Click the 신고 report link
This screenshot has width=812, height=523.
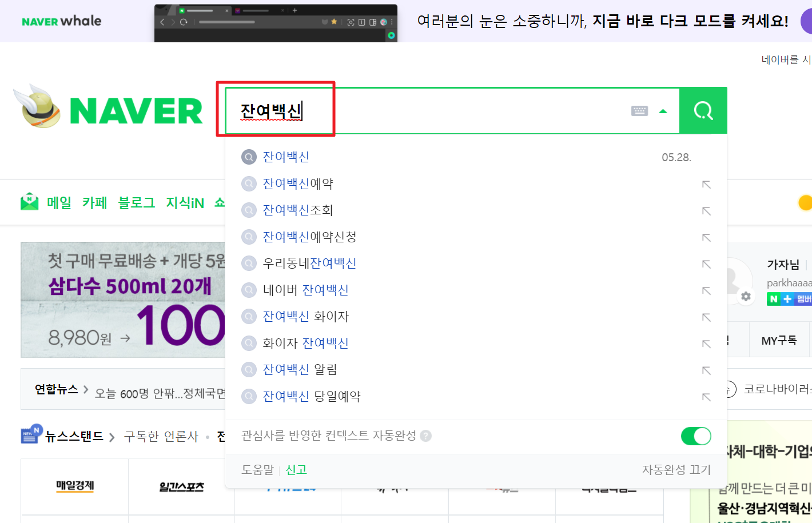click(x=296, y=470)
